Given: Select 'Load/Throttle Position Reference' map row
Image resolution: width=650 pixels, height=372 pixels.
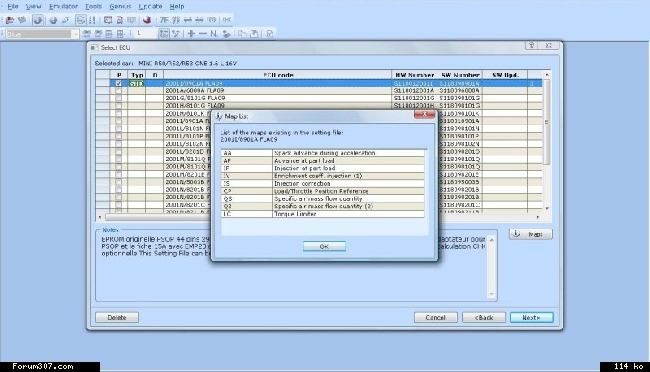Looking at the screenshot, I should [323, 191].
